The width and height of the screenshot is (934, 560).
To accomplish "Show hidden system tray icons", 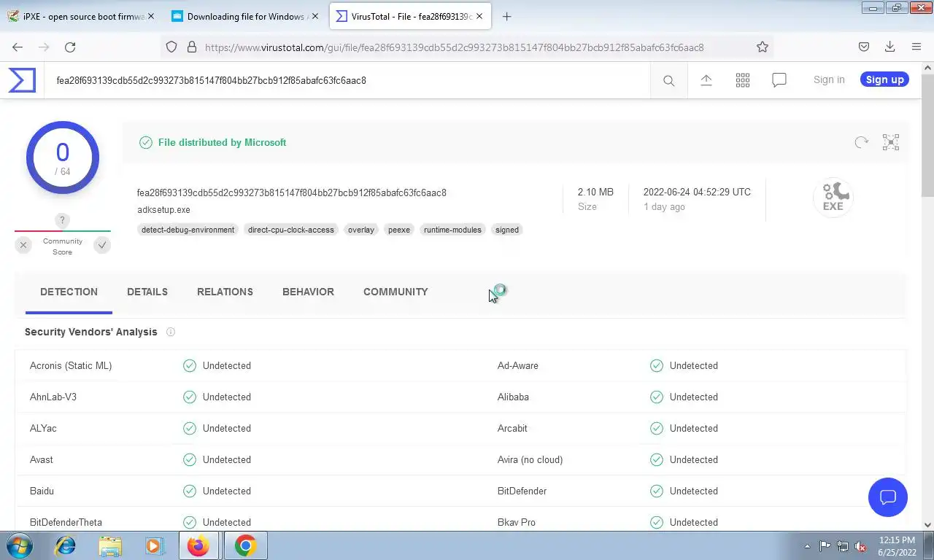I will pyautogui.click(x=807, y=546).
